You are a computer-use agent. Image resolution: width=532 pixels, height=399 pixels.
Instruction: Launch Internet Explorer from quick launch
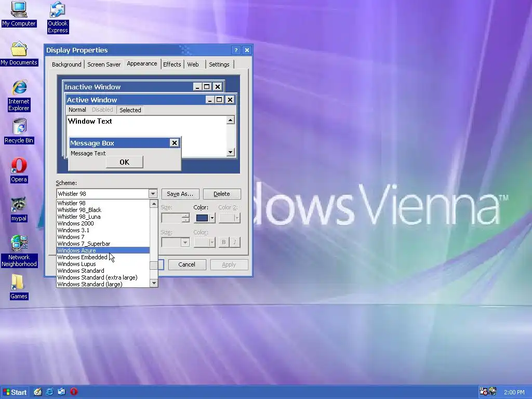[49, 392]
